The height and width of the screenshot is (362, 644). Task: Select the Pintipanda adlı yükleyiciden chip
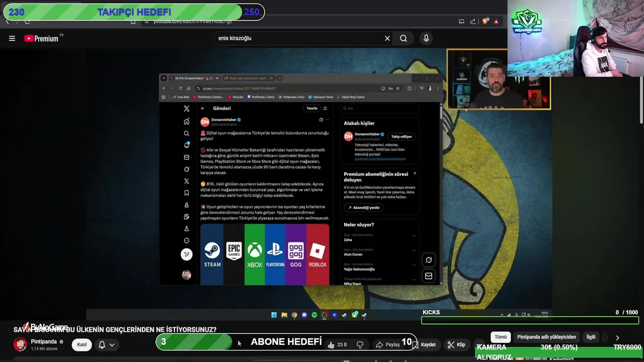546,337
